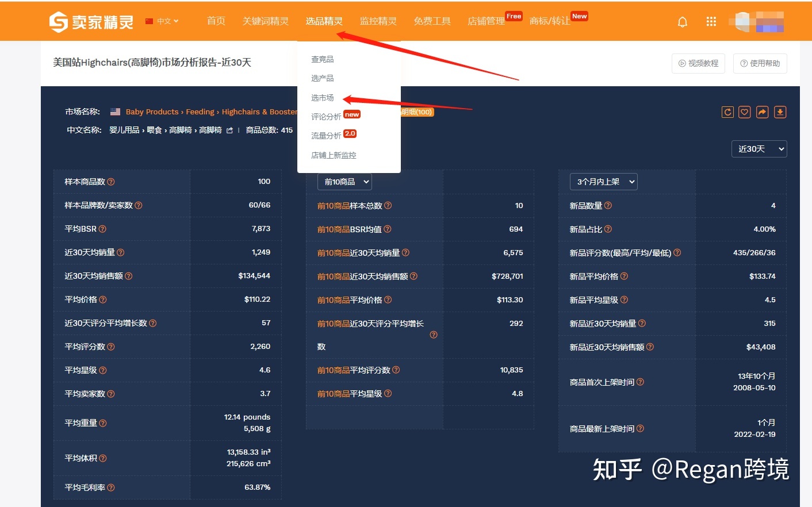Download the market report with download icon

pos(780,112)
